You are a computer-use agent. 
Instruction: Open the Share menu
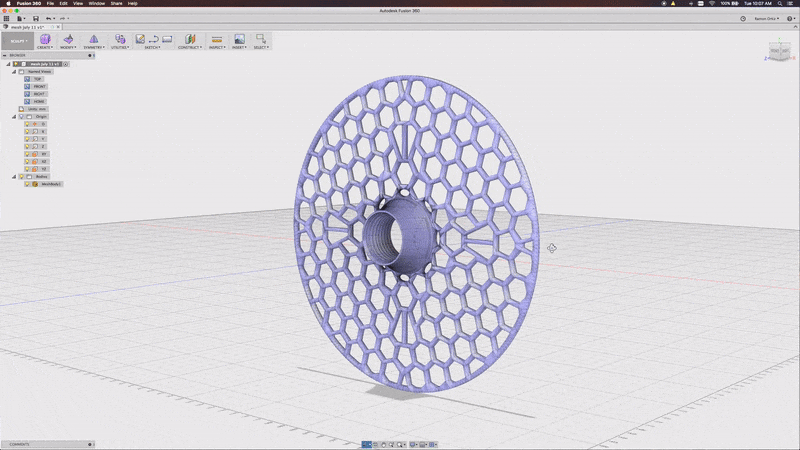[116, 3]
